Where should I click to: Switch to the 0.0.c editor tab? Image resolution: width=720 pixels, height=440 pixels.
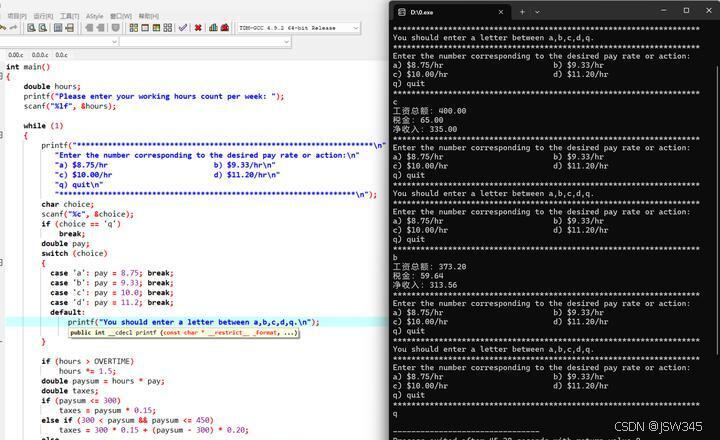62,55
